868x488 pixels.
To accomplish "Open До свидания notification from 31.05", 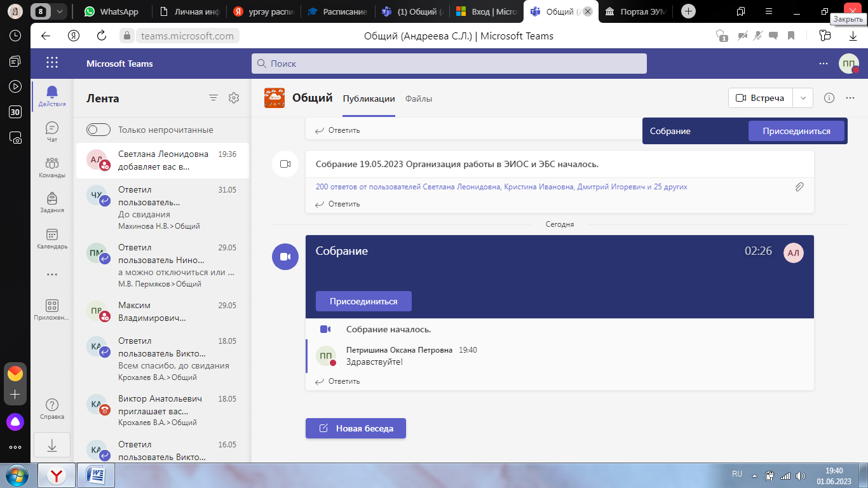I will [x=163, y=207].
